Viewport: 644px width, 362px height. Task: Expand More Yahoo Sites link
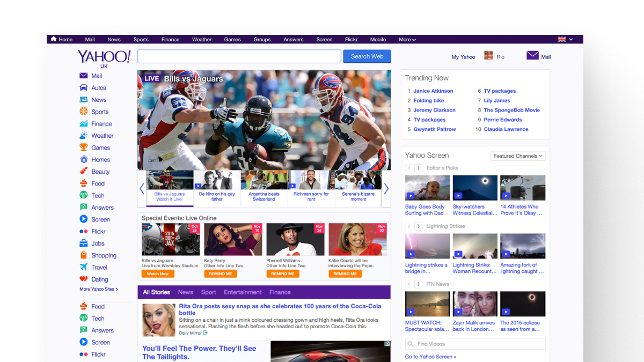pos(99,289)
